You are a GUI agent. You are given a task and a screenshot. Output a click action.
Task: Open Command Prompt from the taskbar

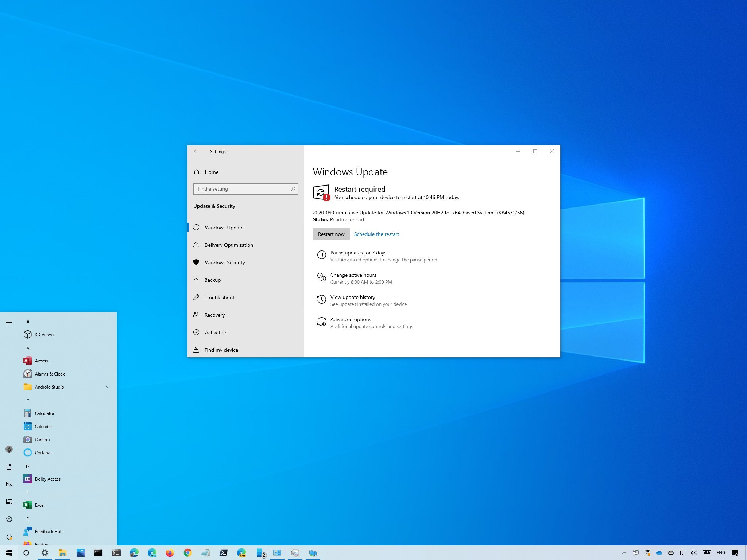tap(98, 553)
